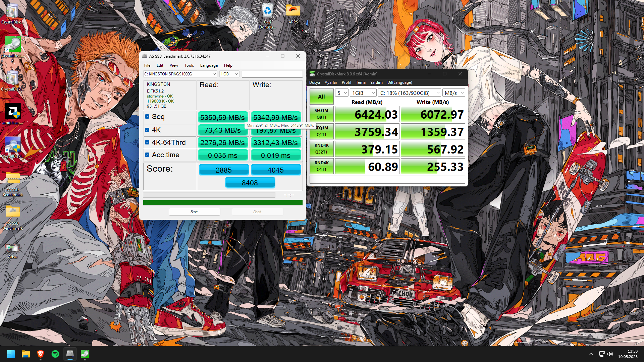
Task: Click the CrystalDiskMark title bar icon
Action: click(x=312, y=74)
